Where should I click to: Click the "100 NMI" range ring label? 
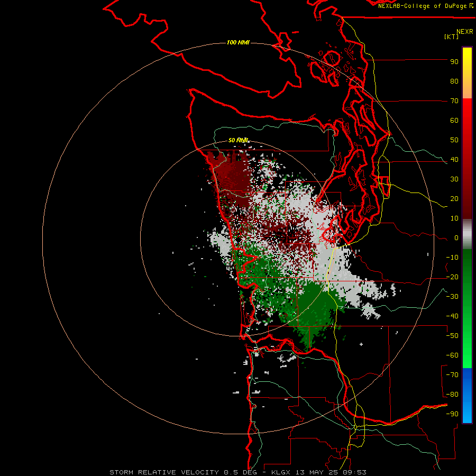238,42
